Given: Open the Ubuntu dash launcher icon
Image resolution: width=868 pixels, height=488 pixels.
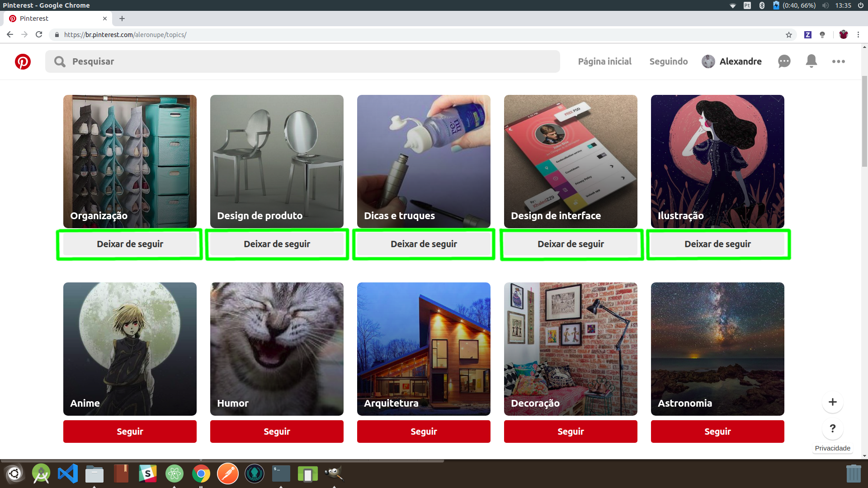Looking at the screenshot, I should pyautogui.click(x=14, y=474).
